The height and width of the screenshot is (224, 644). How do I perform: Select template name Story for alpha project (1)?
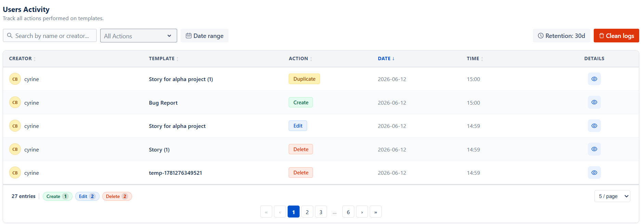point(181,79)
